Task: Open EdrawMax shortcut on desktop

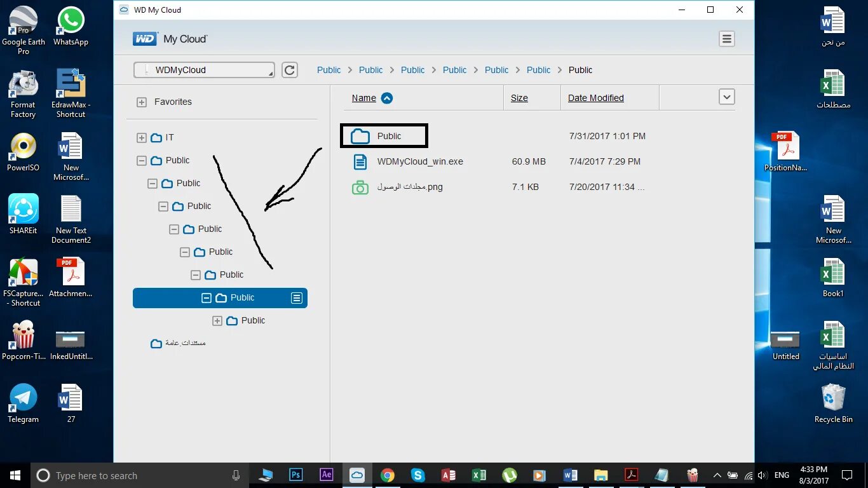Action: (71, 93)
